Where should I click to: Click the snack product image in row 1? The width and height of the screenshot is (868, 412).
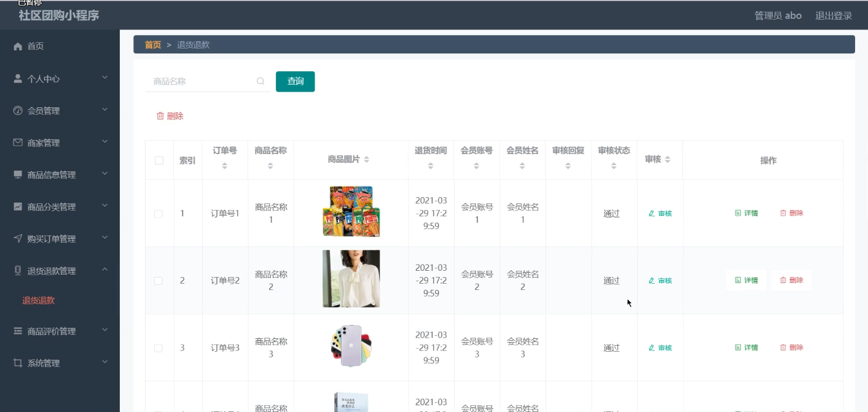(351, 211)
